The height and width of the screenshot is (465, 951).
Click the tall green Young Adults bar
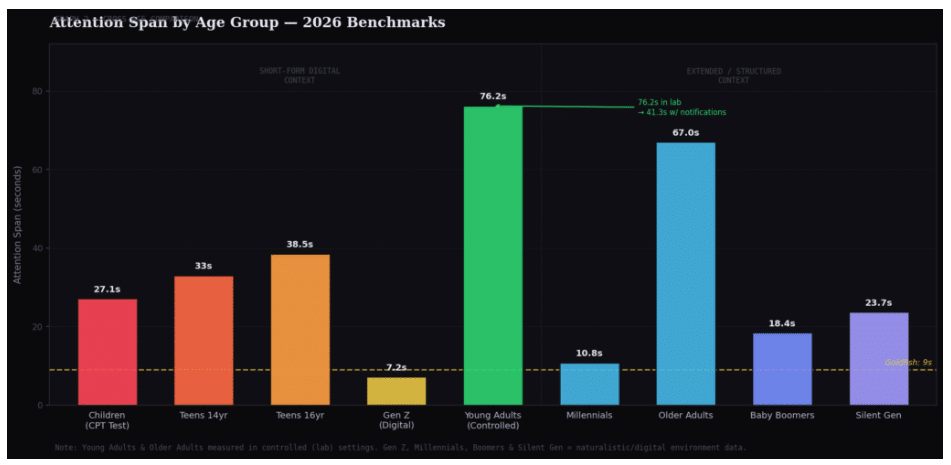[493, 255]
